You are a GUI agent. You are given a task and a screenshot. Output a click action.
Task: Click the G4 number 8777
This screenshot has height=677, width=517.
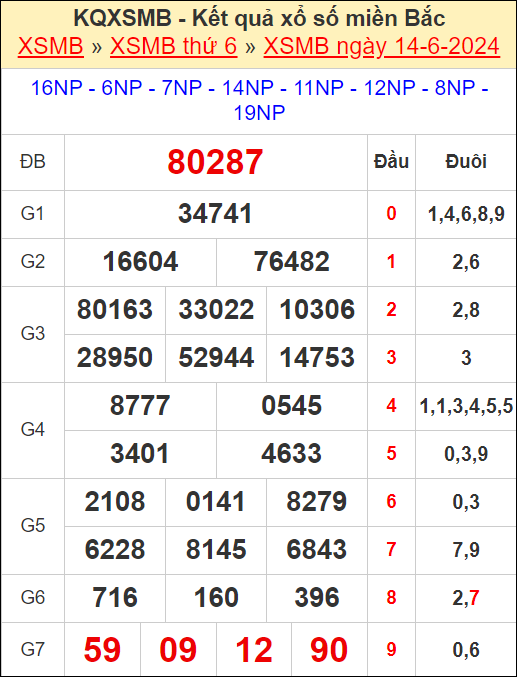tap(140, 405)
